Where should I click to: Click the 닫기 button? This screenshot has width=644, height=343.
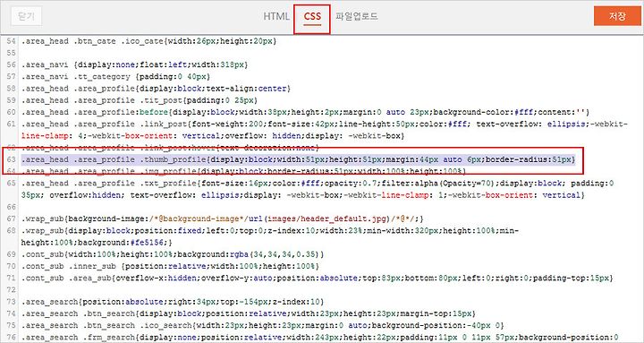tap(26, 16)
